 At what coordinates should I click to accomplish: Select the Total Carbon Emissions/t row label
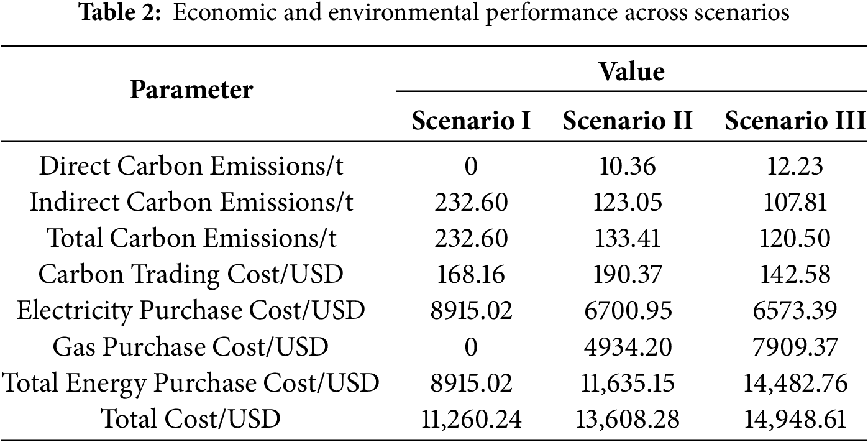pyautogui.click(x=191, y=239)
